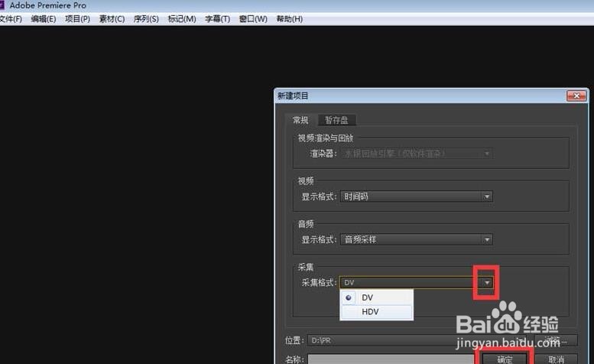Click the 采集格式 dropdown arrow
The width and height of the screenshot is (594, 364).
pos(487,283)
